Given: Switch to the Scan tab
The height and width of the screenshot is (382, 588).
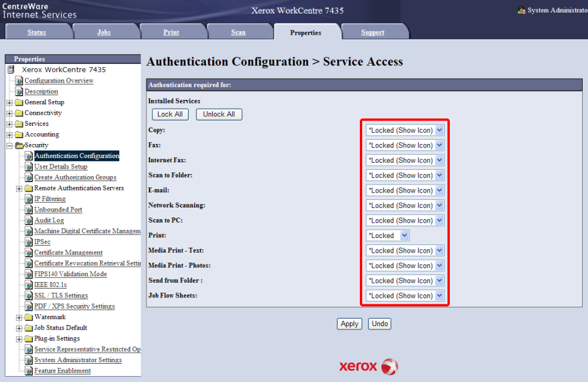Looking at the screenshot, I should coord(238,32).
